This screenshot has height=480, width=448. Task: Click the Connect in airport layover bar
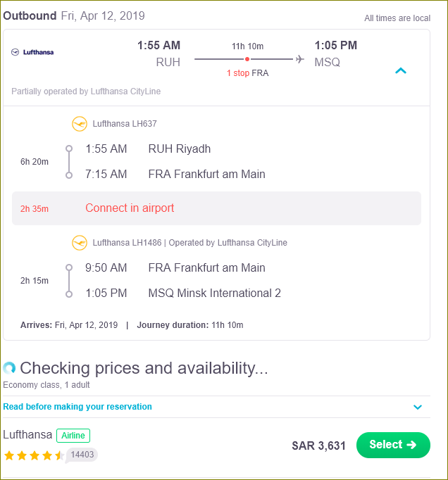coord(216,208)
